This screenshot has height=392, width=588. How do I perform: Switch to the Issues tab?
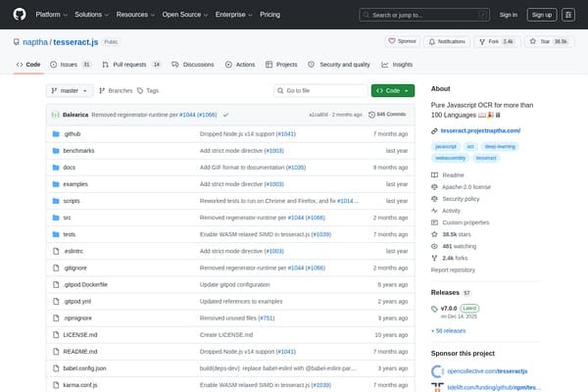pos(71,65)
